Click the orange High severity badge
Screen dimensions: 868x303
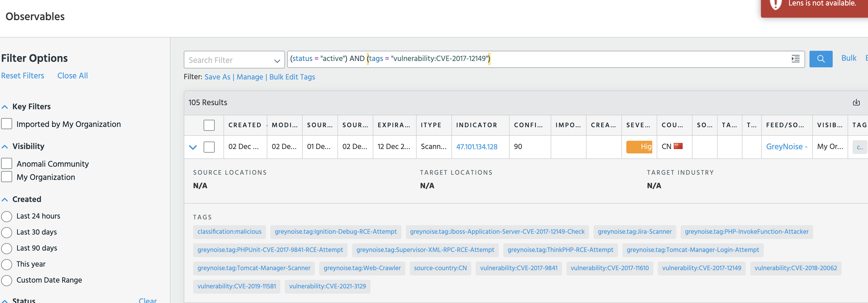(639, 147)
